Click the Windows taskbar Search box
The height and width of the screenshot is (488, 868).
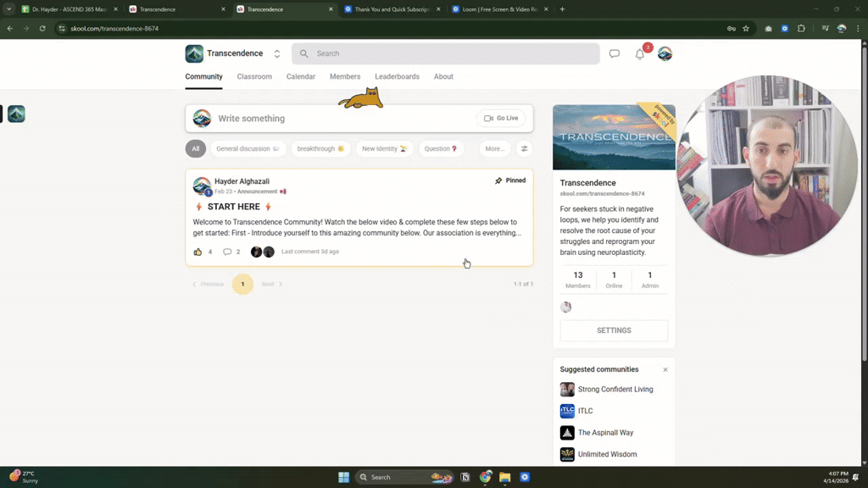[x=404, y=477]
